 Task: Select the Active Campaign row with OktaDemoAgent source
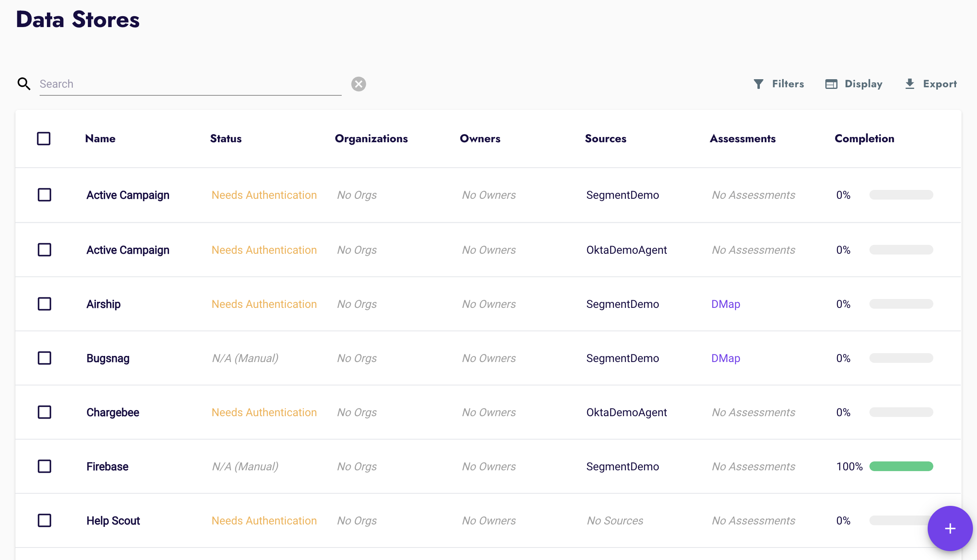point(44,250)
